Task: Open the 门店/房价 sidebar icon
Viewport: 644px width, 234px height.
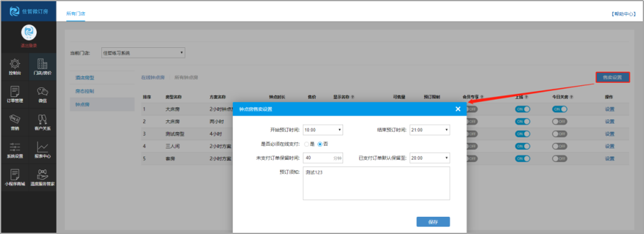Action: pos(42,67)
